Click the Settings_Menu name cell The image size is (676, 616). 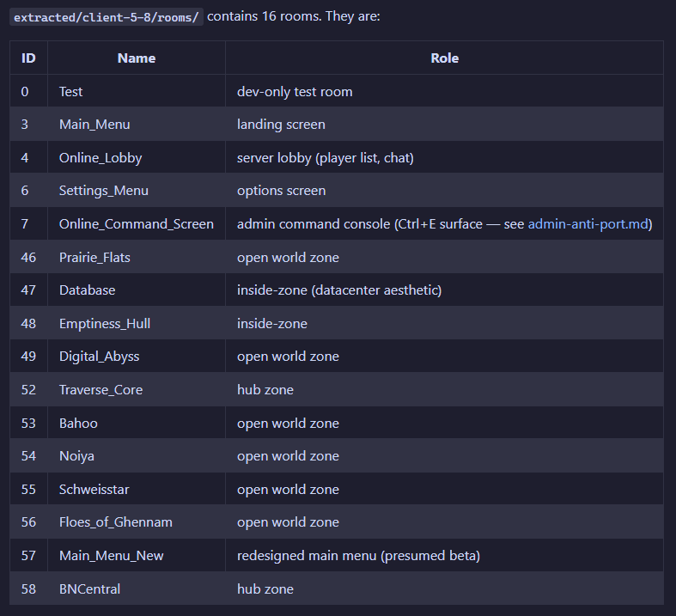[137, 191]
